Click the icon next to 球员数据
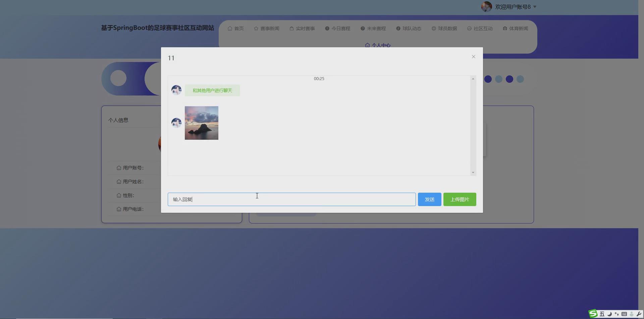Image resolution: width=644 pixels, height=319 pixels. pyautogui.click(x=434, y=28)
